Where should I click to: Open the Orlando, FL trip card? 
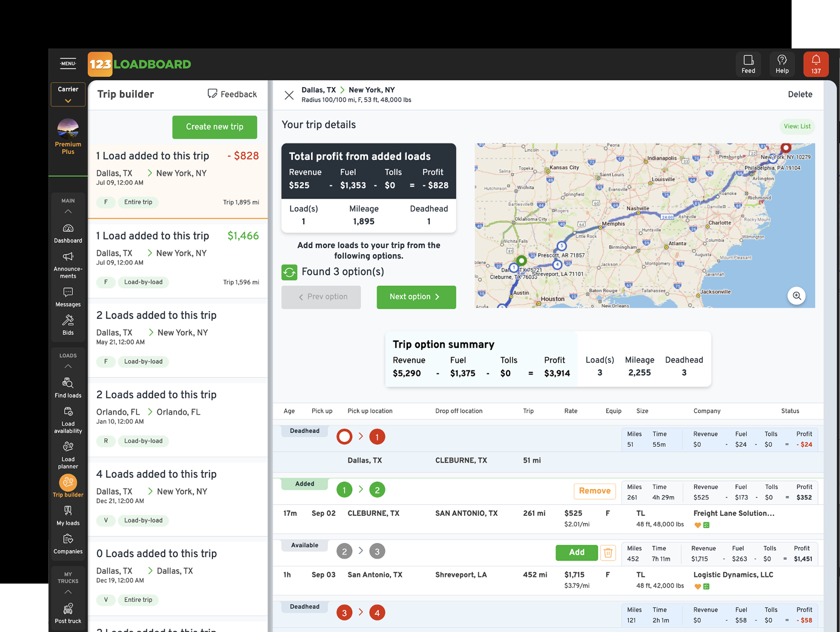178,418
